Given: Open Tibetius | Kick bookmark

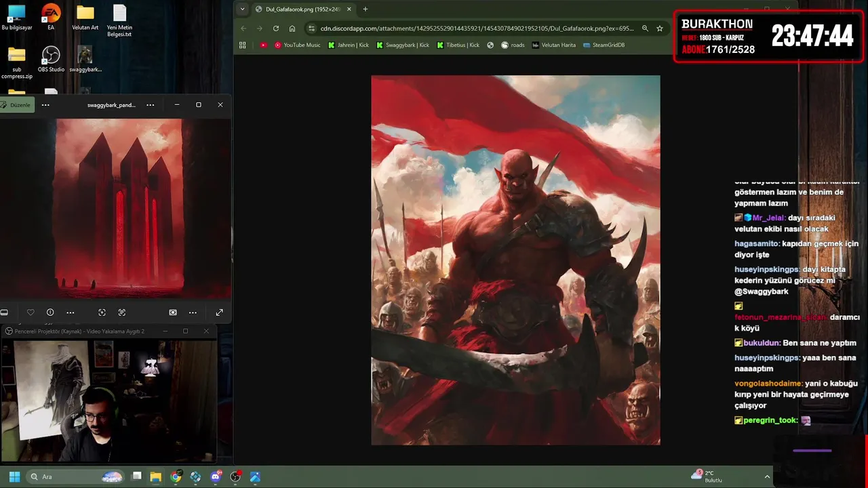Looking at the screenshot, I should pos(458,45).
